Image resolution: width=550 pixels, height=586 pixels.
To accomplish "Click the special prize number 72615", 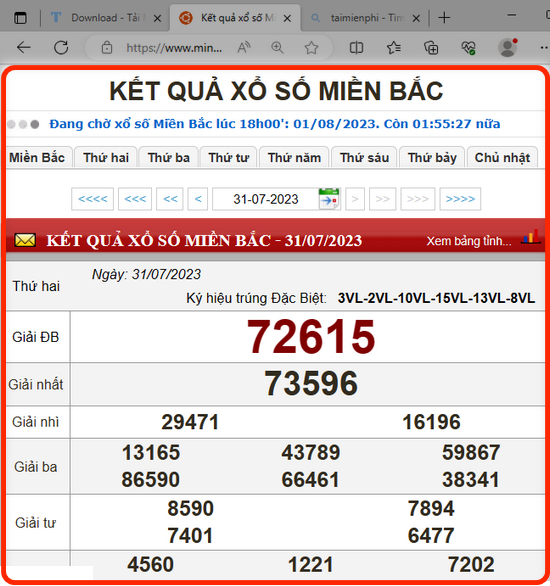I will 311,337.
